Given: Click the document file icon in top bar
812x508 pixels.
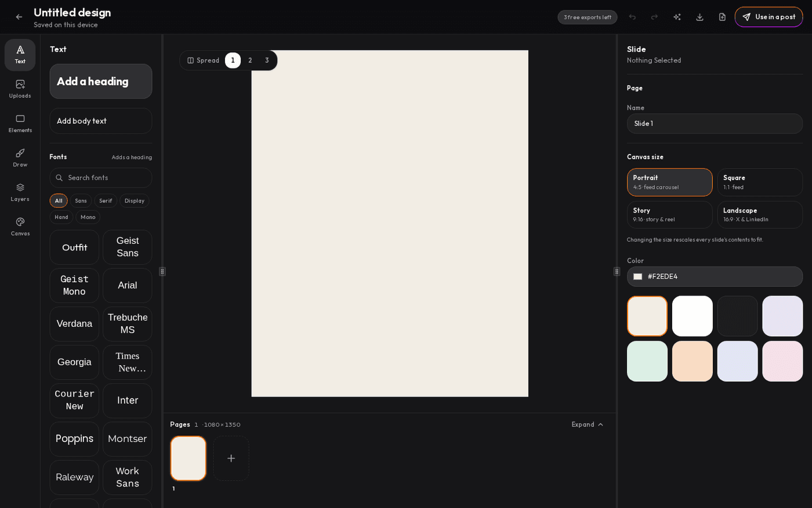Looking at the screenshot, I should click(722, 17).
